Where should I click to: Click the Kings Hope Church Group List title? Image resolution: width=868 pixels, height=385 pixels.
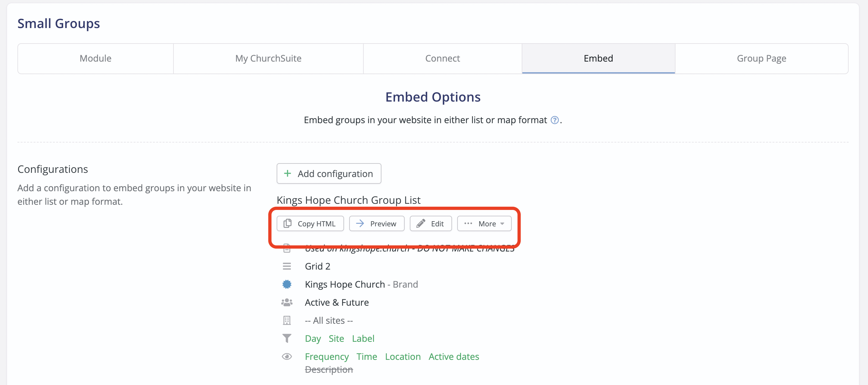point(349,200)
